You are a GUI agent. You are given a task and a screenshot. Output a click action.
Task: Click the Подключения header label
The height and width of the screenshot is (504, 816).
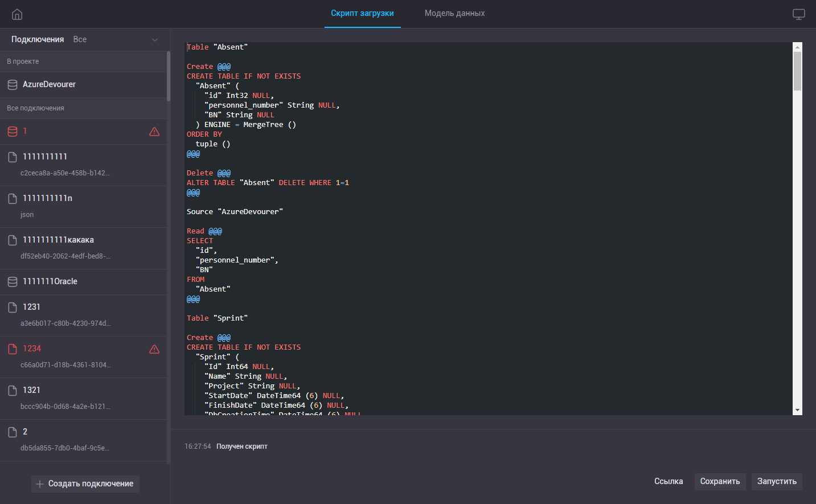pos(38,39)
